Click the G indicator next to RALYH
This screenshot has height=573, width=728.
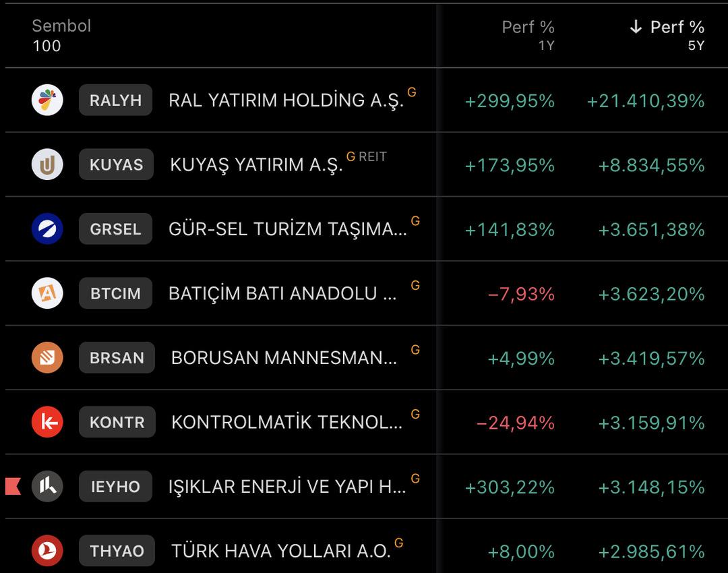(413, 94)
